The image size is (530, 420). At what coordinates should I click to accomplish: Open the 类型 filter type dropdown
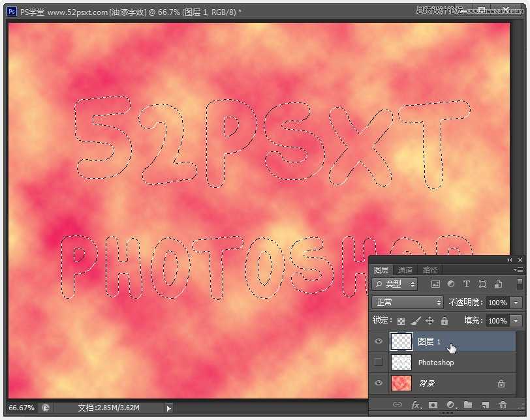point(395,284)
